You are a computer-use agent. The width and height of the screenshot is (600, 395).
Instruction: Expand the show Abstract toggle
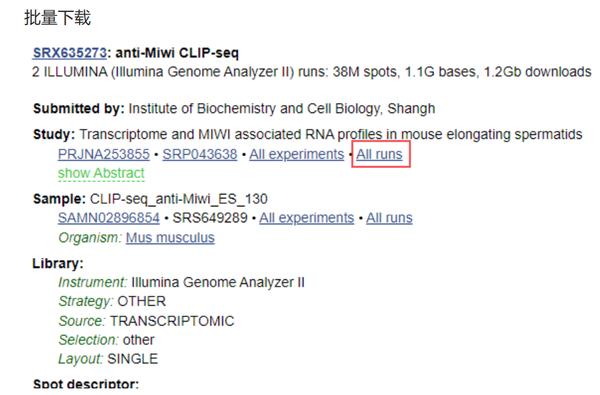[101, 173]
